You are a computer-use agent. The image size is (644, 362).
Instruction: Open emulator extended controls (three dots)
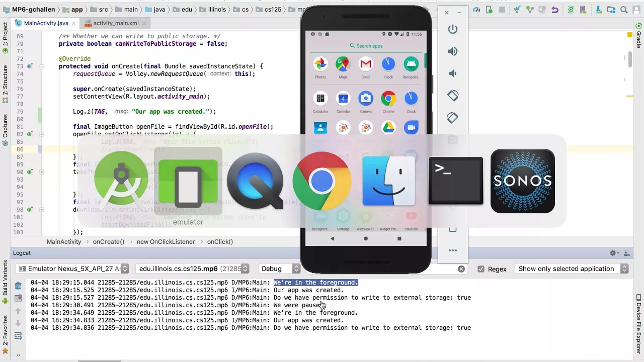(x=453, y=250)
